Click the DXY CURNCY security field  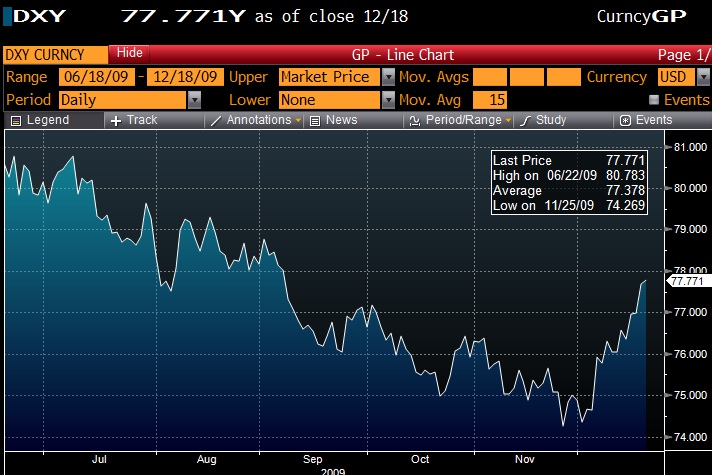point(55,54)
